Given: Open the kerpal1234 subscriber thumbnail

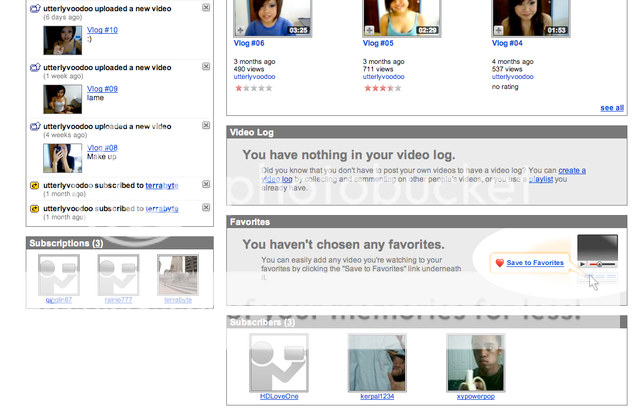Looking at the screenshot, I should click(377, 362).
